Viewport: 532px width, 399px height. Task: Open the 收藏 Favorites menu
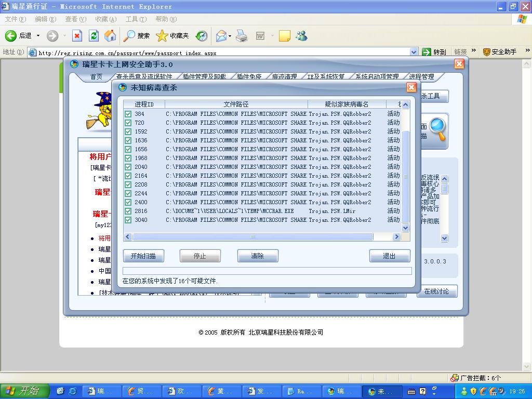tap(106, 19)
